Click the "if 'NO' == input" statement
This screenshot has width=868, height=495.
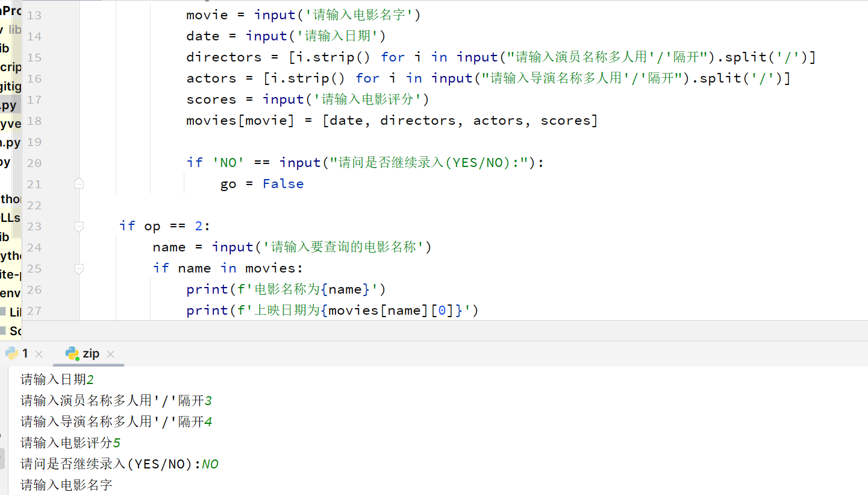[x=365, y=163]
